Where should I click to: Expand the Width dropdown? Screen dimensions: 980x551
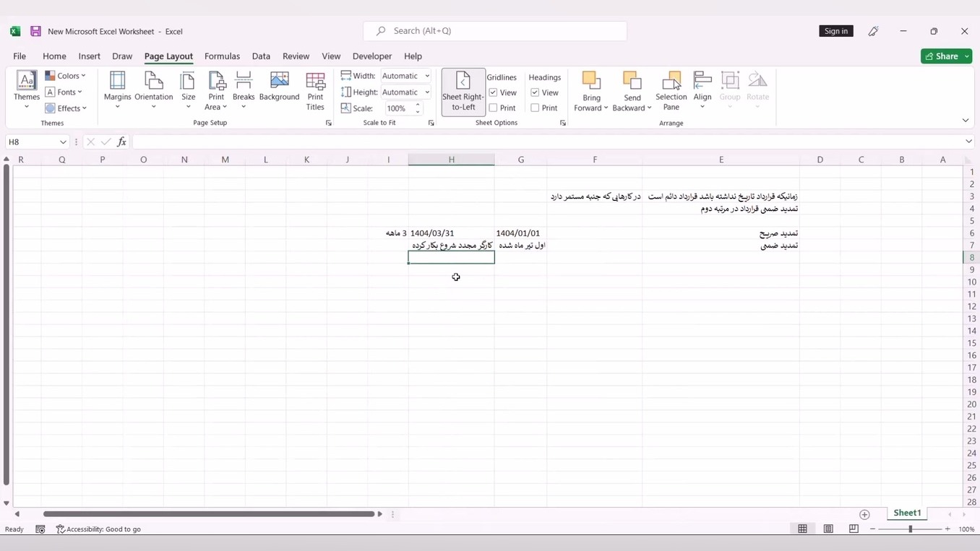(x=427, y=76)
